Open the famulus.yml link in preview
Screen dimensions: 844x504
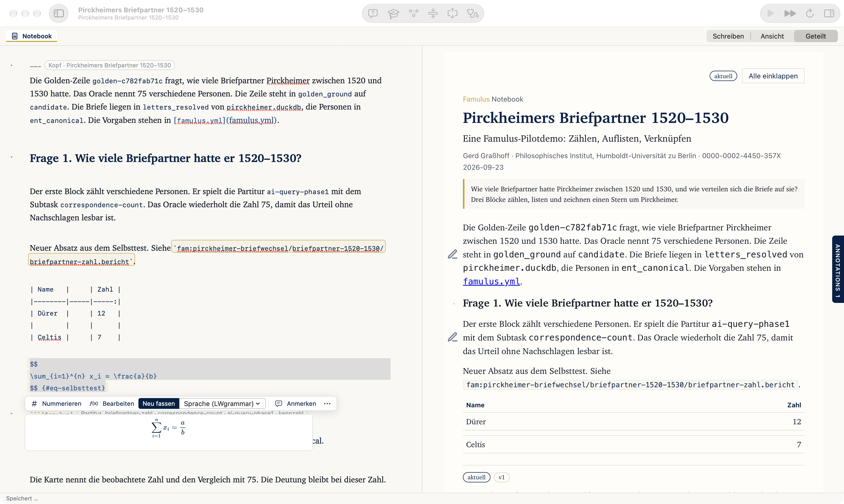point(491,281)
